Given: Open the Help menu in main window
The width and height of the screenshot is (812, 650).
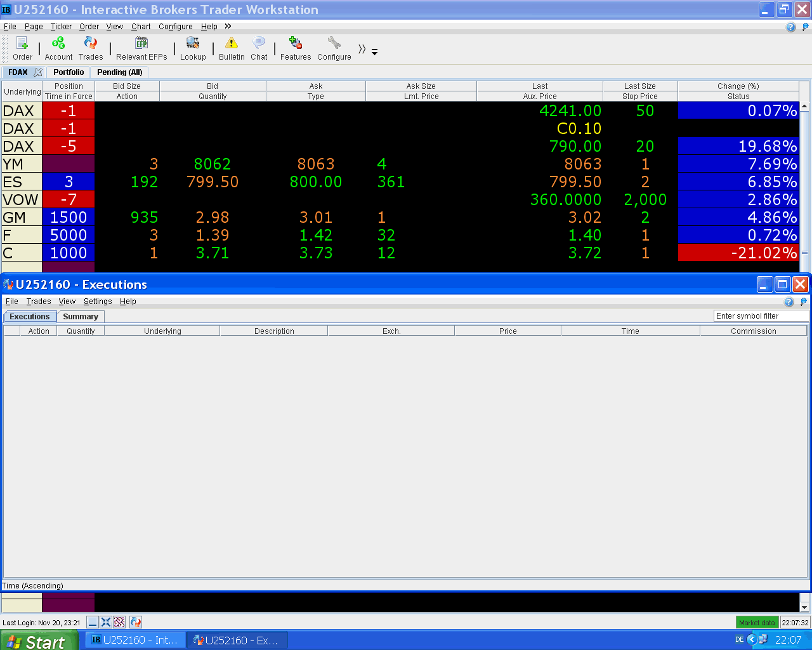Looking at the screenshot, I should pyautogui.click(x=209, y=27).
